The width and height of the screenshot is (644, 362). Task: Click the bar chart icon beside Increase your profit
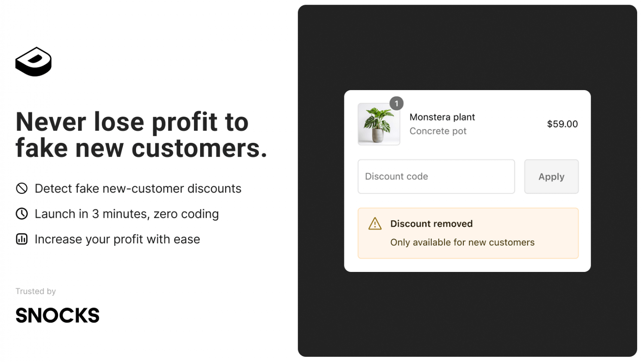click(x=22, y=239)
